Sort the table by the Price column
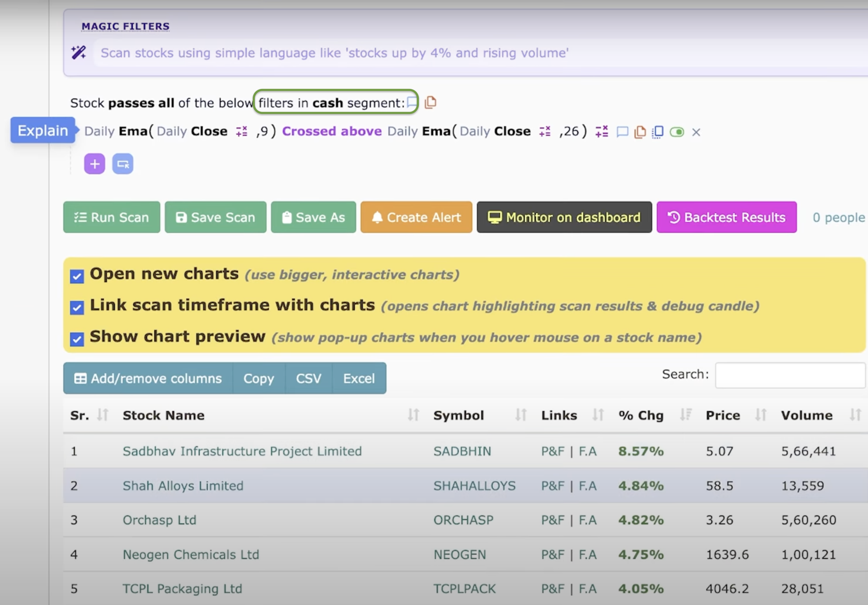Viewport: 868px width, 605px height. [x=761, y=415]
